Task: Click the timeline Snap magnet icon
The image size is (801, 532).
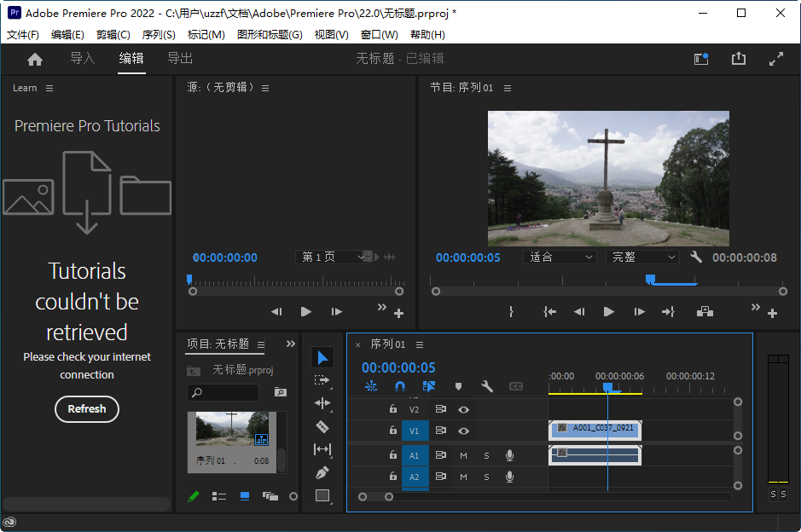Action: (399, 387)
